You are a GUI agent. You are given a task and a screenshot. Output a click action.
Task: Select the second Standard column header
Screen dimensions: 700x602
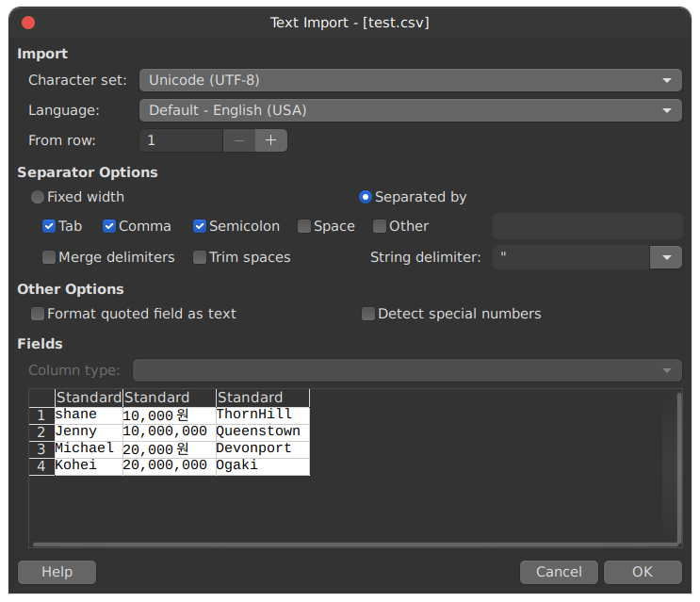(x=170, y=398)
